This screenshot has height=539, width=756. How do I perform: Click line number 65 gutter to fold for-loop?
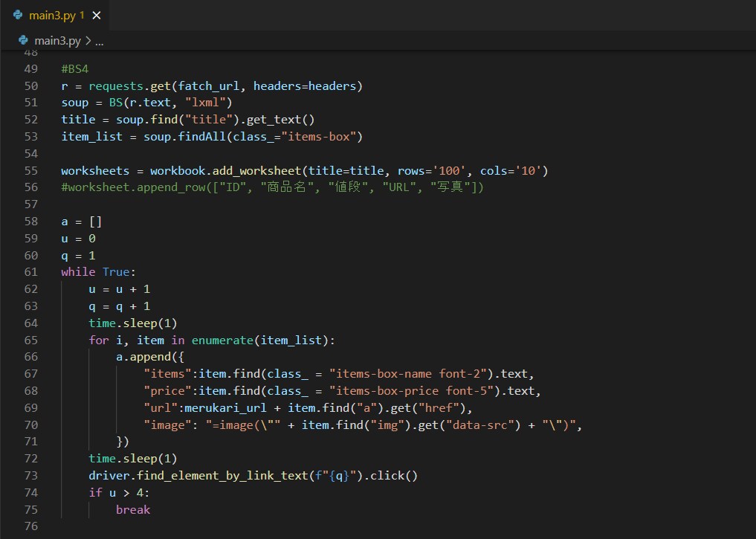(31, 340)
